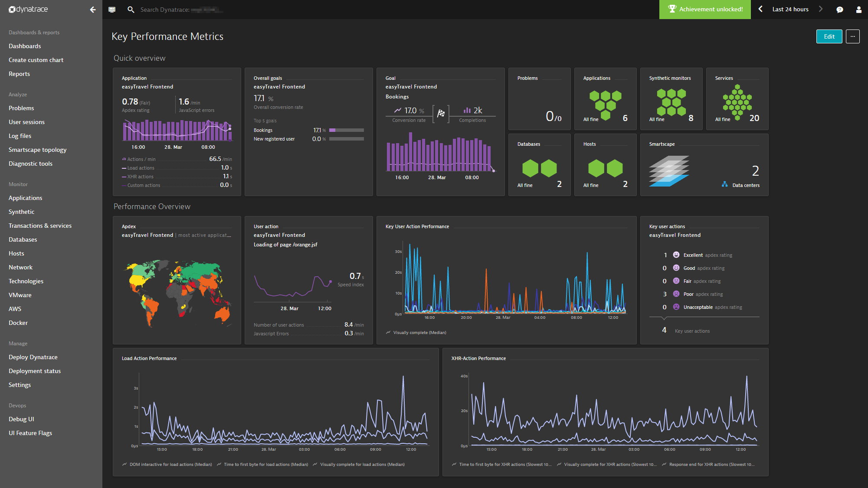Click the Speed index 0.7 value
868x488 pixels.
(x=355, y=276)
